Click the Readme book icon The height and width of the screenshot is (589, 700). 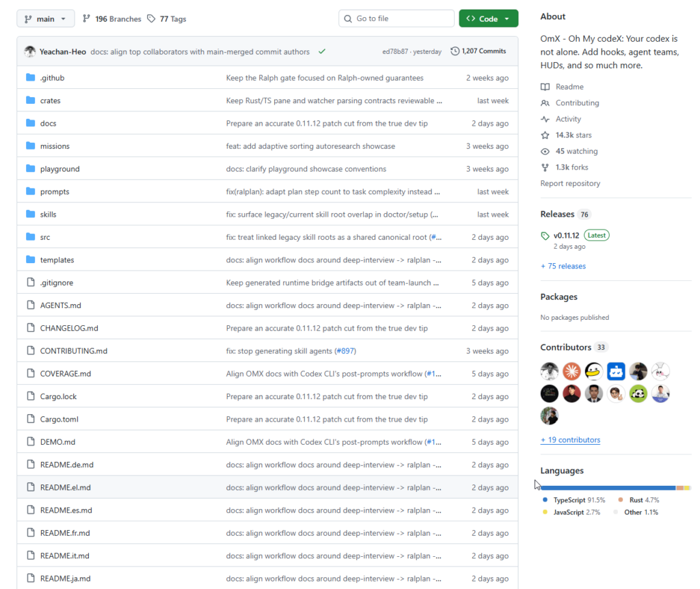click(x=545, y=87)
